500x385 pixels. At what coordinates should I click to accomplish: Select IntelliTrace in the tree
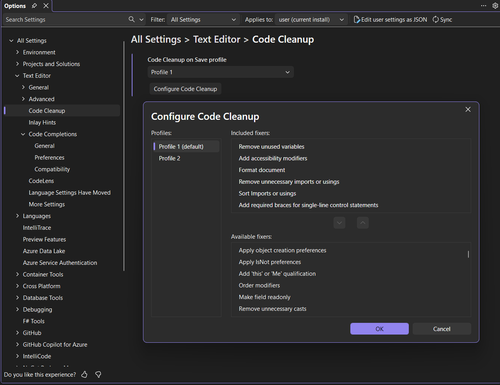point(37,228)
